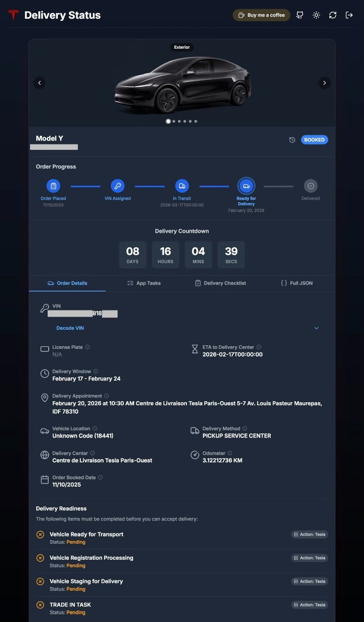This screenshot has width=364, height=622.
Task: Click the GitHub icon in header
Action: pos(300,15)
